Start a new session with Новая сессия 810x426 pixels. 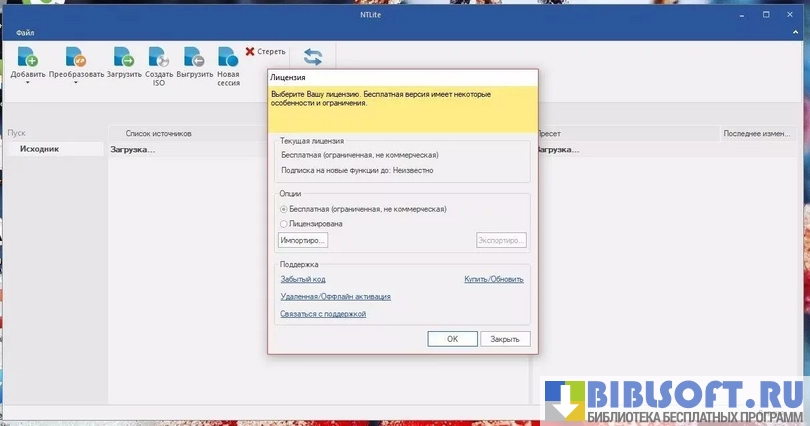point(228,58)
